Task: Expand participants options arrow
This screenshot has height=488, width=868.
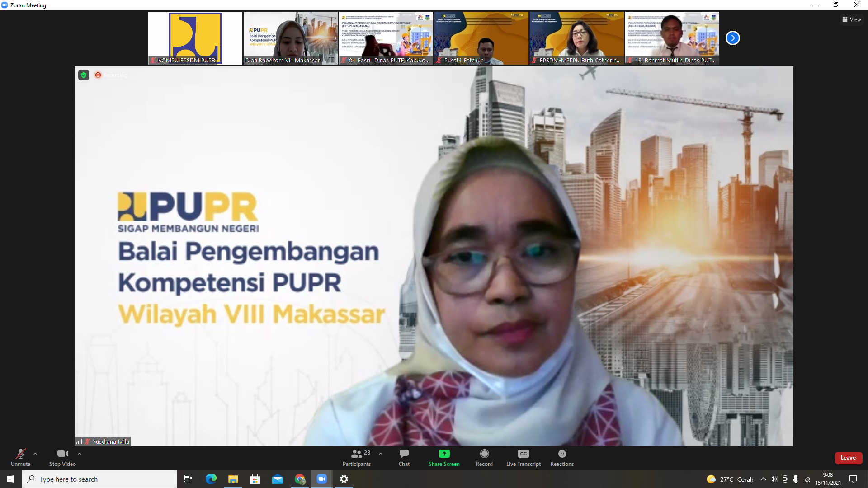Action: [x=381, y=454]
